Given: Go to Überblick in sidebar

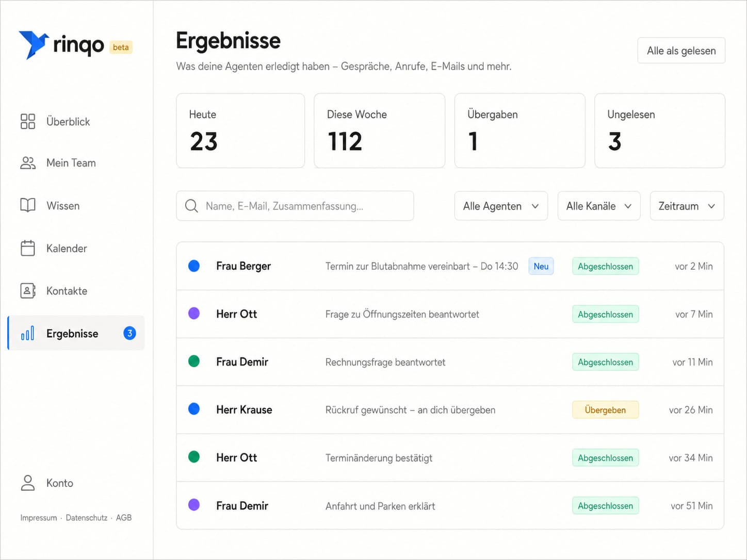Looking at the screenshot, I should pos(76,122).
